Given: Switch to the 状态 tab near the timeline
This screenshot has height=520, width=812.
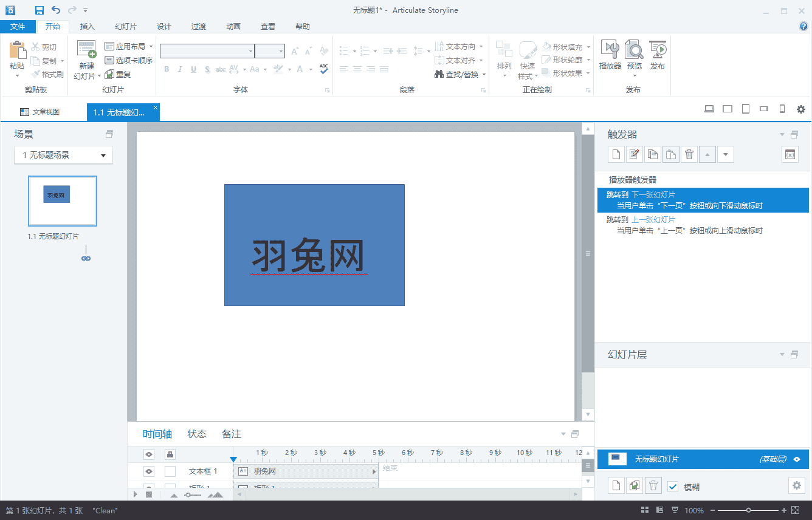Looking at the screenshot, I should click(196, 434).
